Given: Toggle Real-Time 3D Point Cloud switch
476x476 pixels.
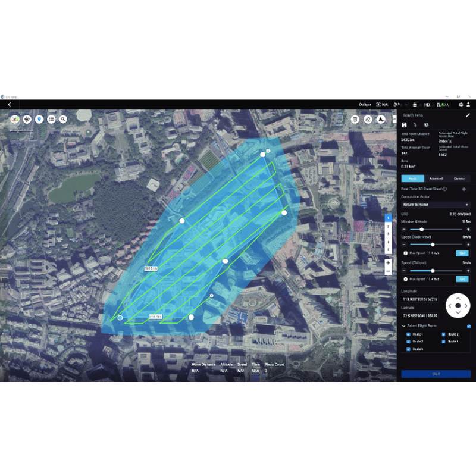Looking at the screenshot, I should point(464,189).
